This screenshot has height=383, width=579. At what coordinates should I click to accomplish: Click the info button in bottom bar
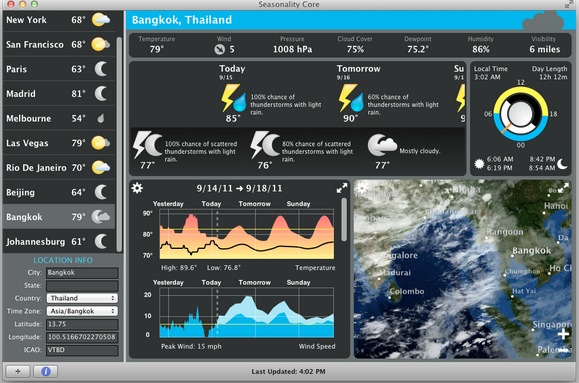pyautogui.click(x=45, y=371)
